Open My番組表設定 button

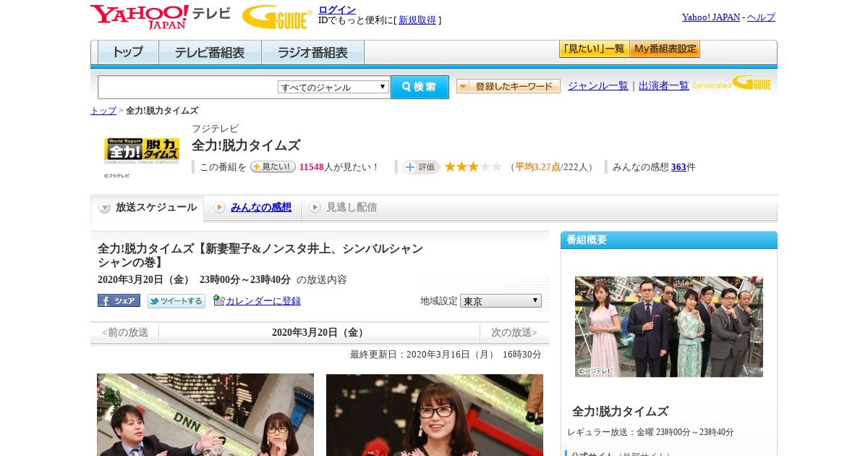click(665, 49)
